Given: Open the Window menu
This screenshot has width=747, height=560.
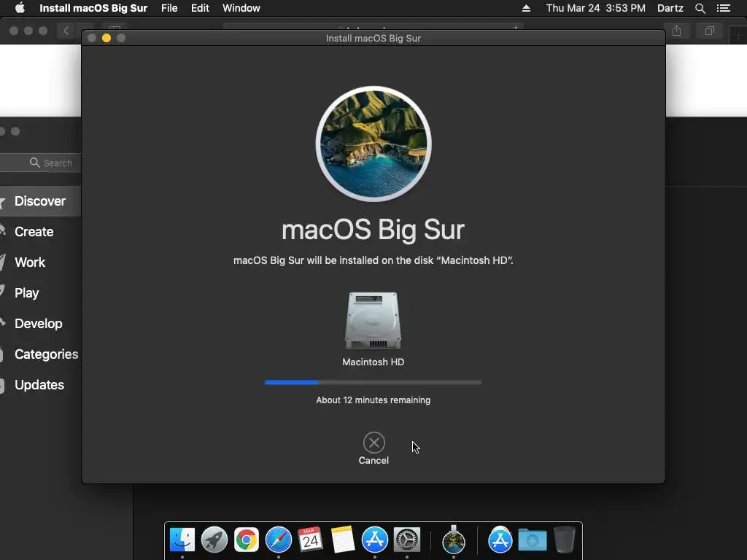Looking at the screenshot, I should 241,8.
